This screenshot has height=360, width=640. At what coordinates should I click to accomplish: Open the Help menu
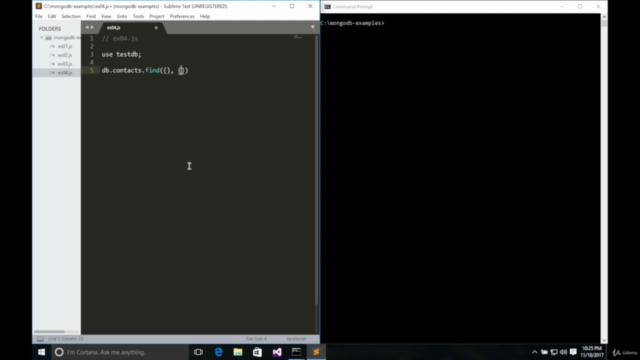[x=205, y=16]
